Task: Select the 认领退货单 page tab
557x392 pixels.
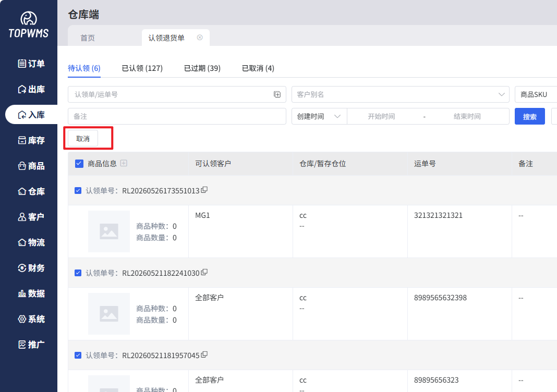Action: 166,38
